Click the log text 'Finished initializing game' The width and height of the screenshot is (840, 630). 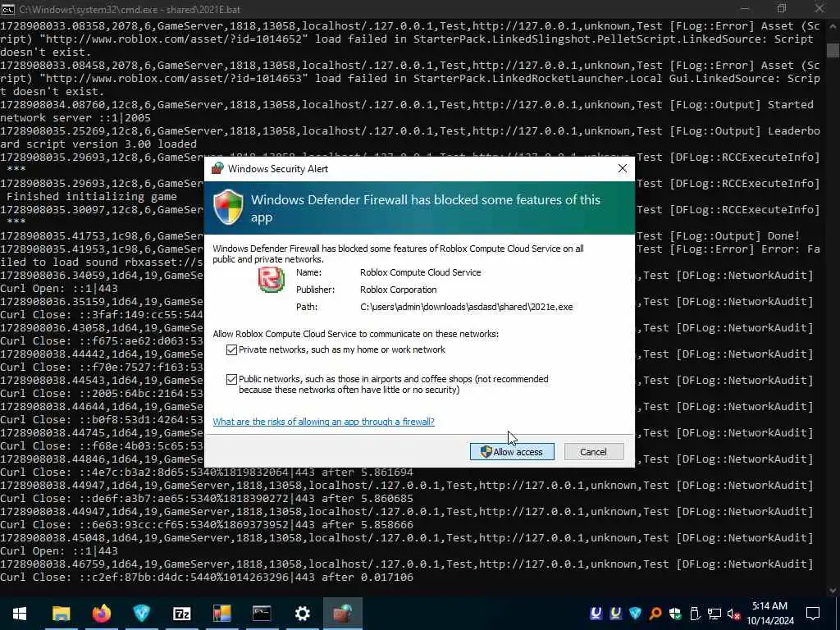pos(92,197)
